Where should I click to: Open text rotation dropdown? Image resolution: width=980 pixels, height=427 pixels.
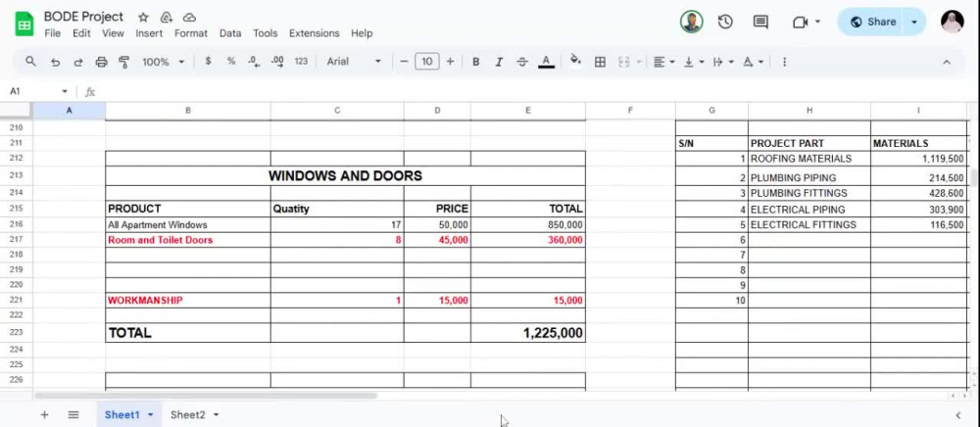[753, 61]
